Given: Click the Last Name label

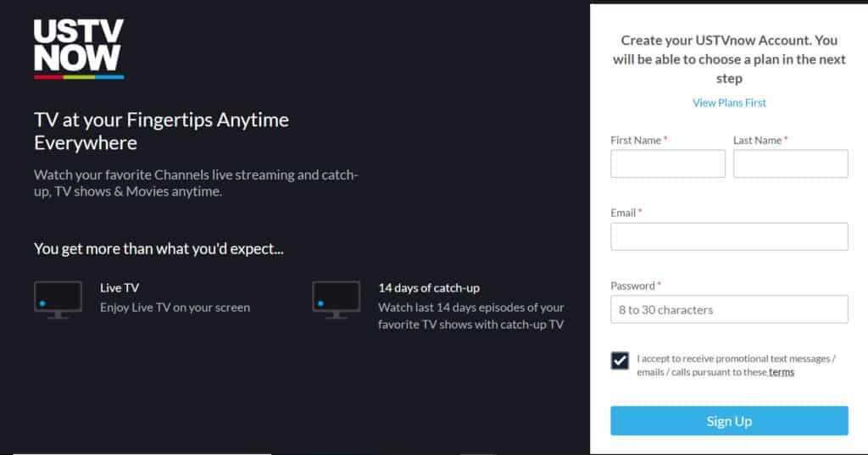Looking at the screenshot, I should point(758,140).
